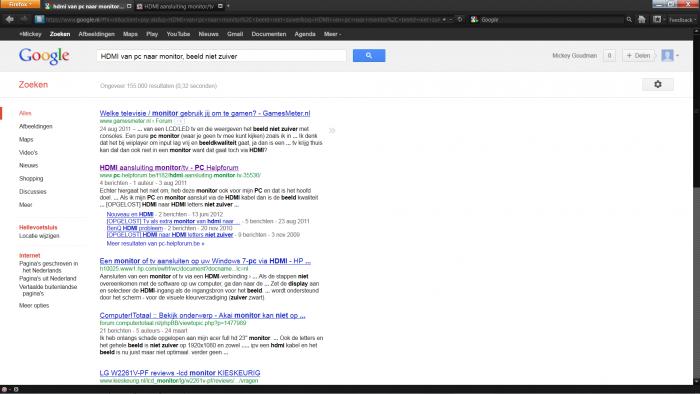
Task: Open the Firefox application menu
Action: [21, 4]
